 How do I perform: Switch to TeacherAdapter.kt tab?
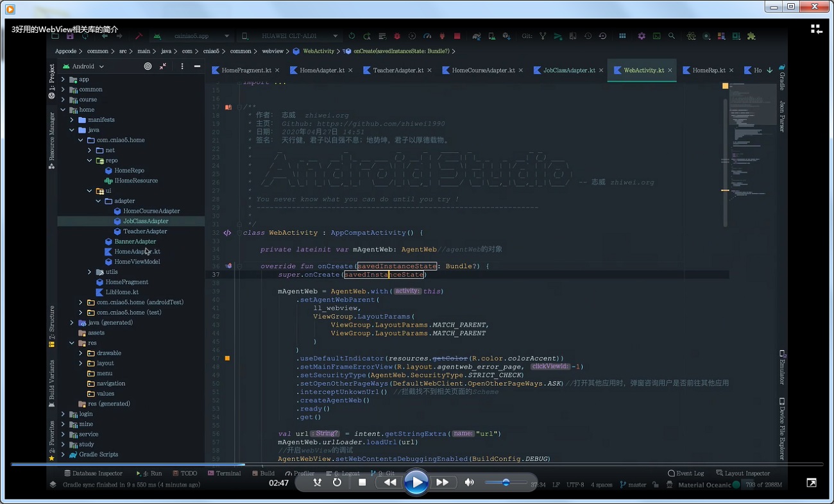coord(397,70)
